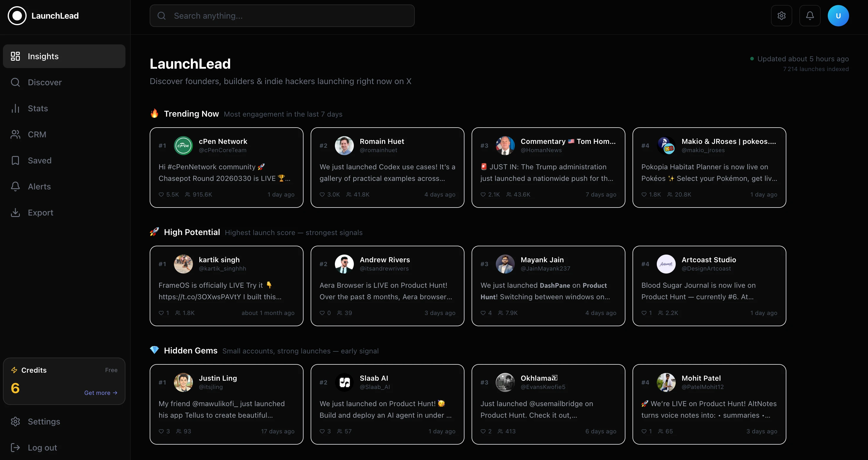868x460 pixels.
Task: Open Settings in the sidebar
Action: point(44,422)
